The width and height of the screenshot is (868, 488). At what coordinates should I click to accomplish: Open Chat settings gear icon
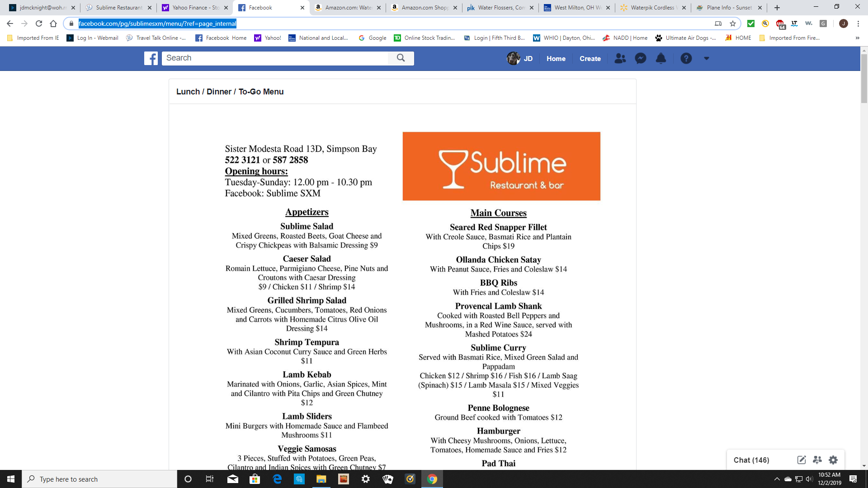point(833,460)
